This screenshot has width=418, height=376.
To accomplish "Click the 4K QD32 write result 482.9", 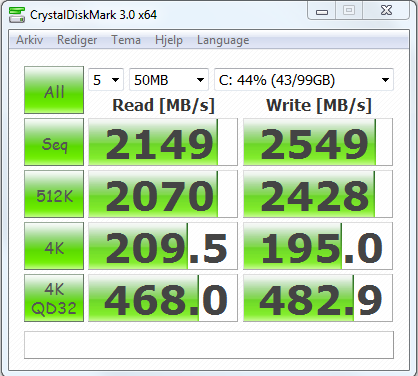I will [x=318, y=298].
